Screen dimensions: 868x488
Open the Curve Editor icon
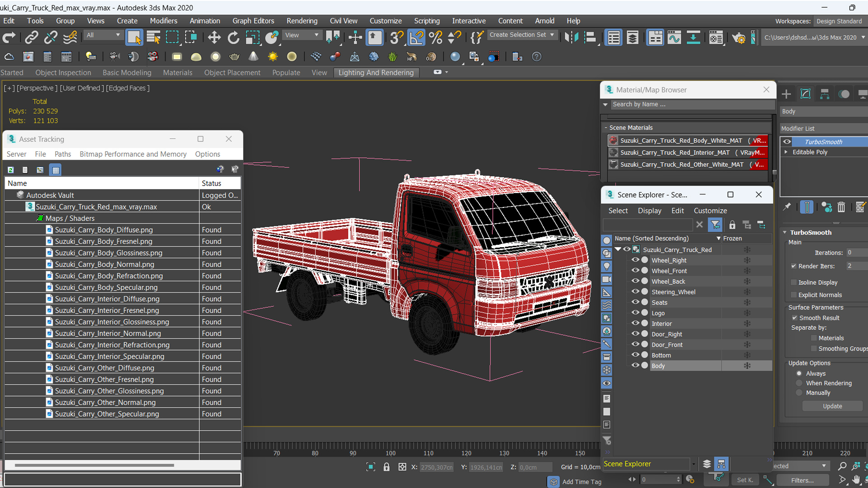point(674,38)
